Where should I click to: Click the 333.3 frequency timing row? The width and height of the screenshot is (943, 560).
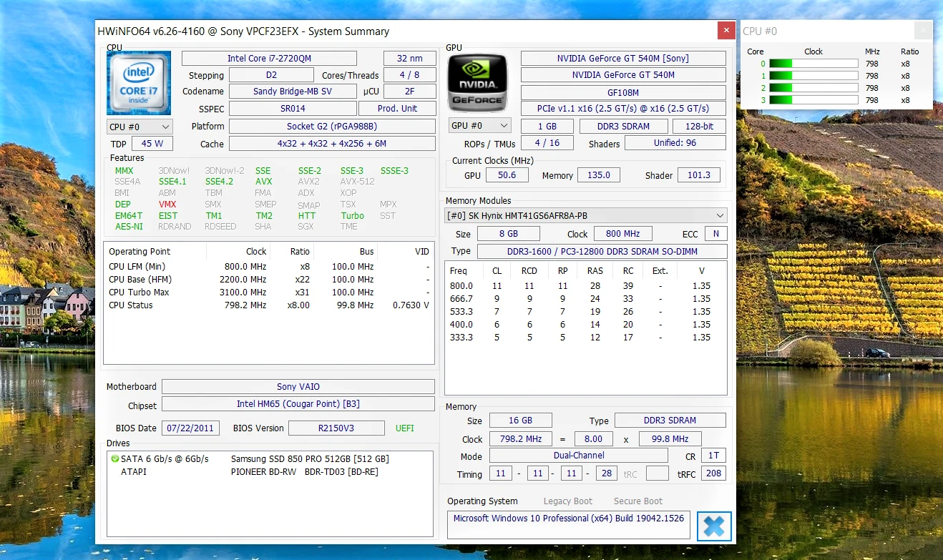tap(585, 338)
